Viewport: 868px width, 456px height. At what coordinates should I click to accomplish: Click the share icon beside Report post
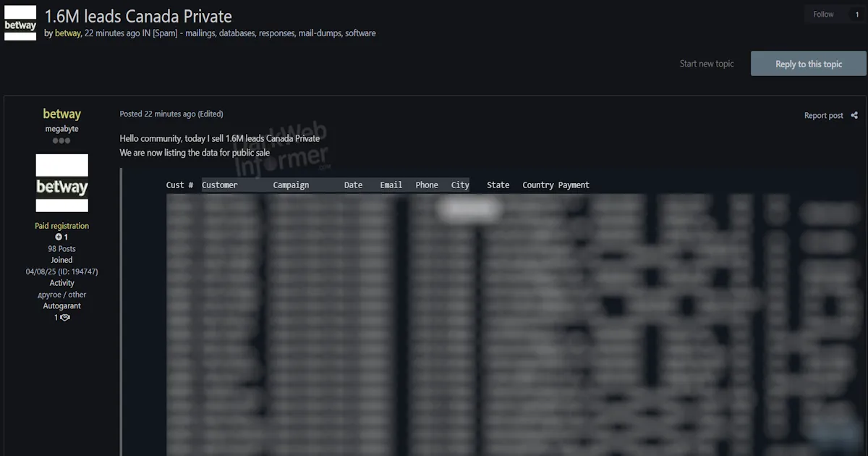pyautogui.click(x=854, y=115)
